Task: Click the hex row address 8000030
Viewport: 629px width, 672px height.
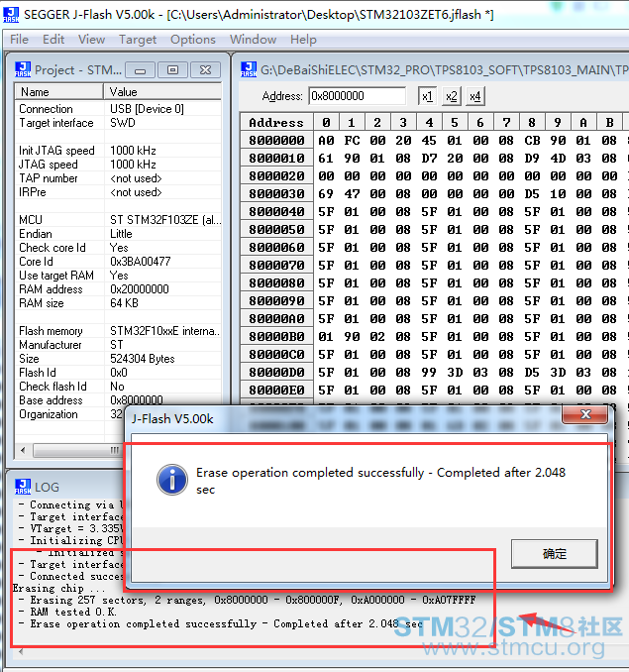Action: 276,193
